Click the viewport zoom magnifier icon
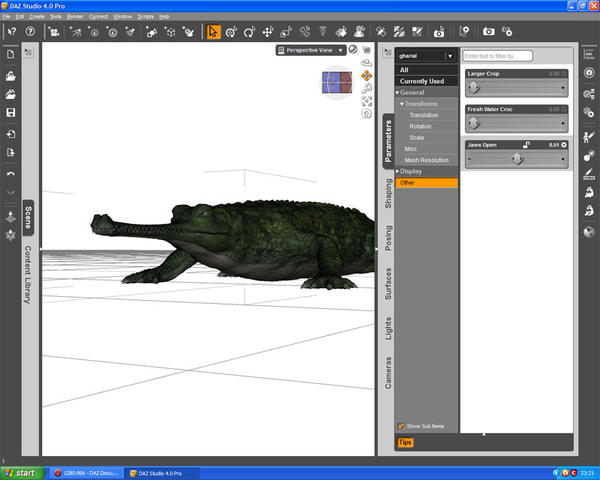 (367, 88)
